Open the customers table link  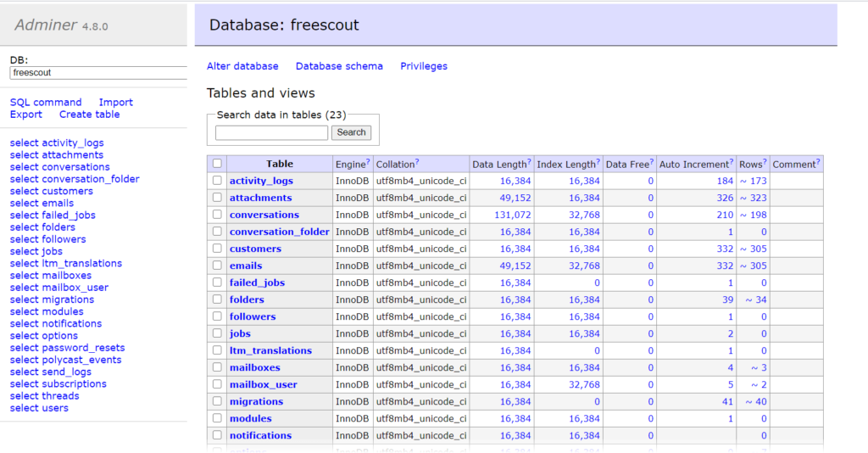(255, 249)
